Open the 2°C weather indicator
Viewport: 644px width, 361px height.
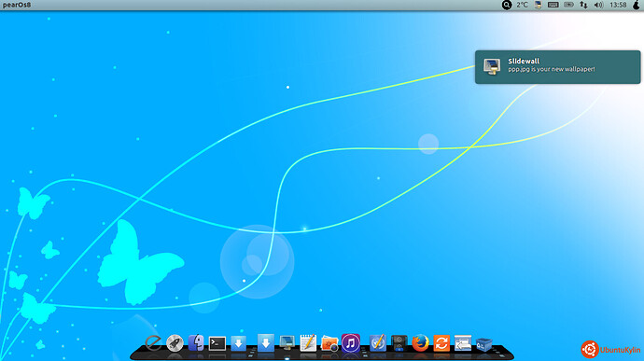pos(522,5)
